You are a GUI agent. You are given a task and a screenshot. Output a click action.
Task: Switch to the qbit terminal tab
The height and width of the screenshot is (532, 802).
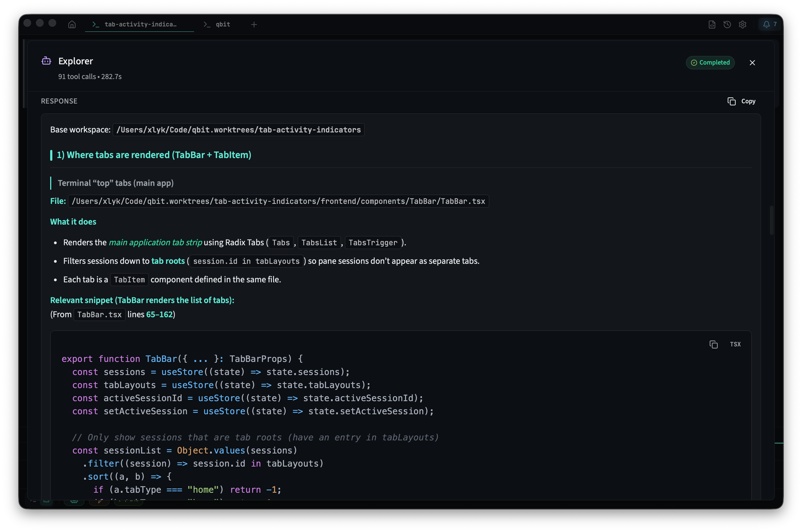[217, 25]
